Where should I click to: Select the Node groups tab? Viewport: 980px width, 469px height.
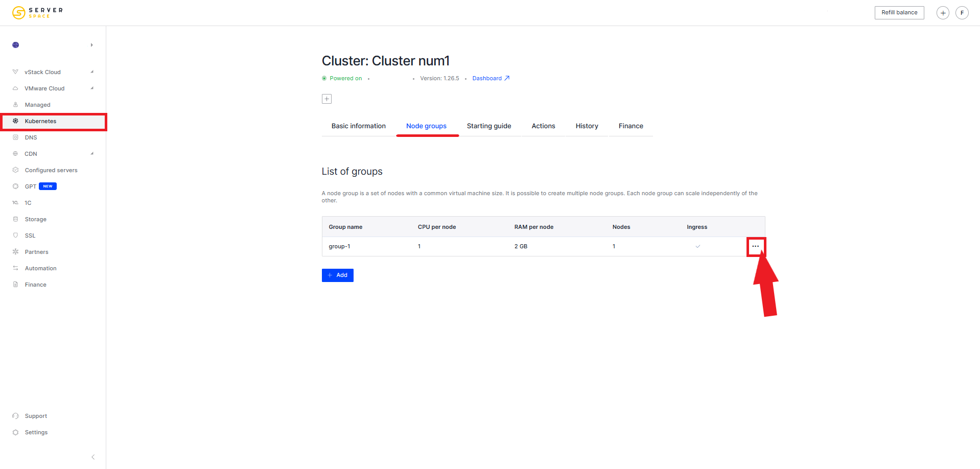pyautogui.click(x=426, y=126)
